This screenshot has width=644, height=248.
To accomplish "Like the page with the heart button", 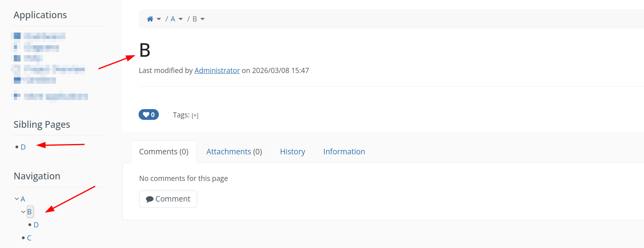I will (x=149, y=115).
